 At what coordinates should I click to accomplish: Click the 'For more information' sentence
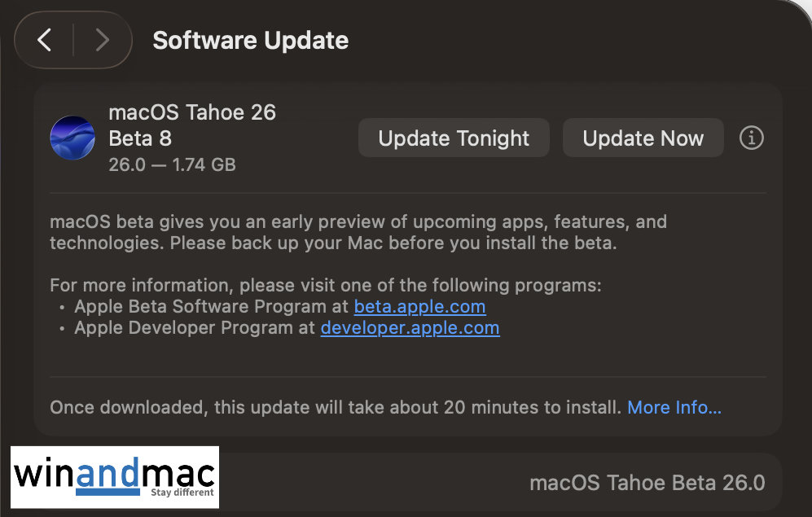click(x=326, y=286)
